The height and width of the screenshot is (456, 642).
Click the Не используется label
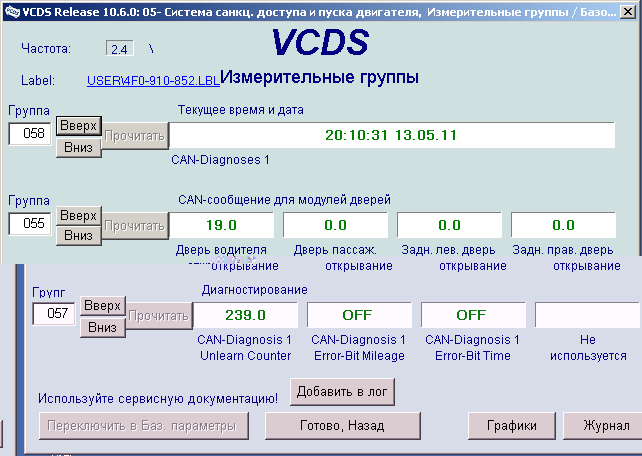coord(588,348)
